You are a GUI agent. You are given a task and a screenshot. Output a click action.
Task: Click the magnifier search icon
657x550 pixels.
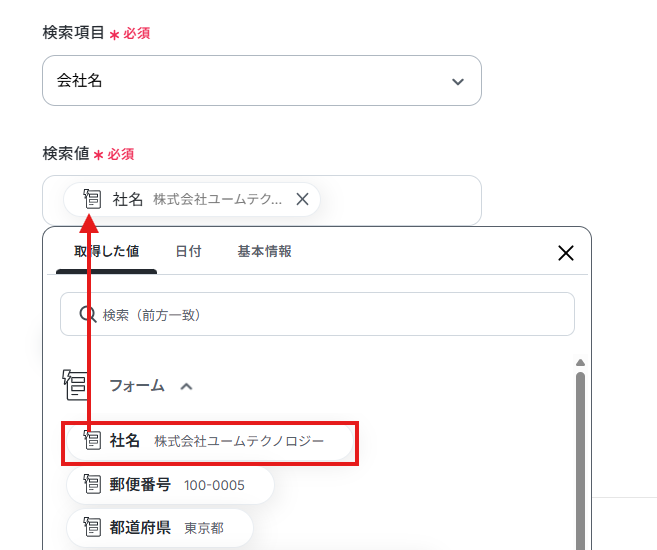click(88, 314)
